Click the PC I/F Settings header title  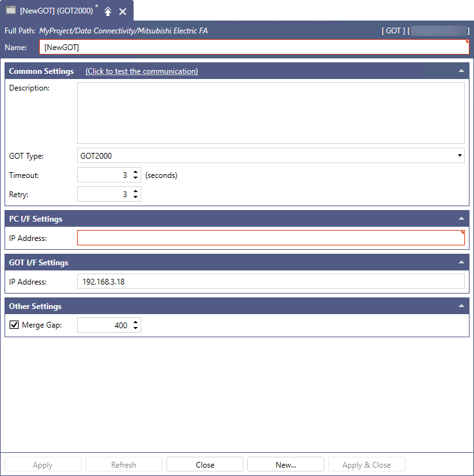[35, 219]
